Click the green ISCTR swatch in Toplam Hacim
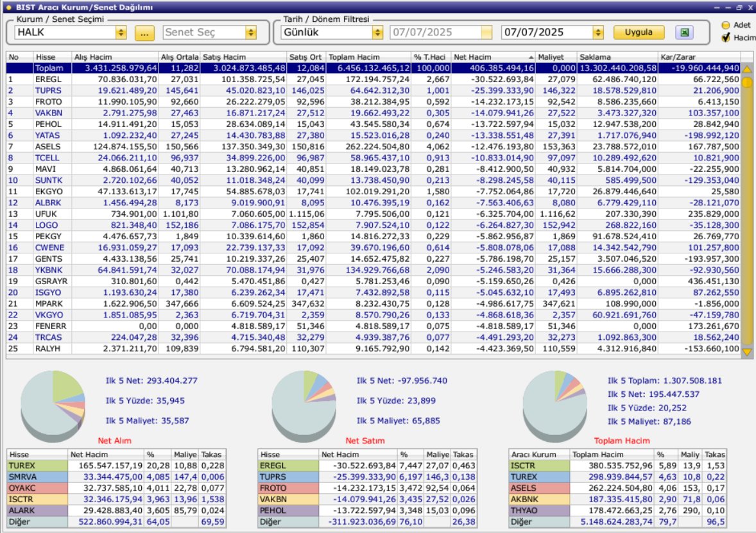The image size is (756, 533). 540,466
